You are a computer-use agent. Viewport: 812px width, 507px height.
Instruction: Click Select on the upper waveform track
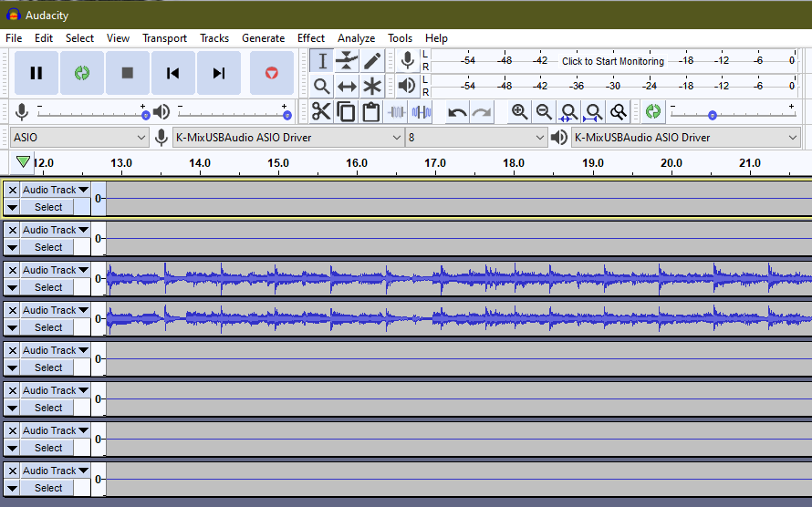[x=48, y=287]
